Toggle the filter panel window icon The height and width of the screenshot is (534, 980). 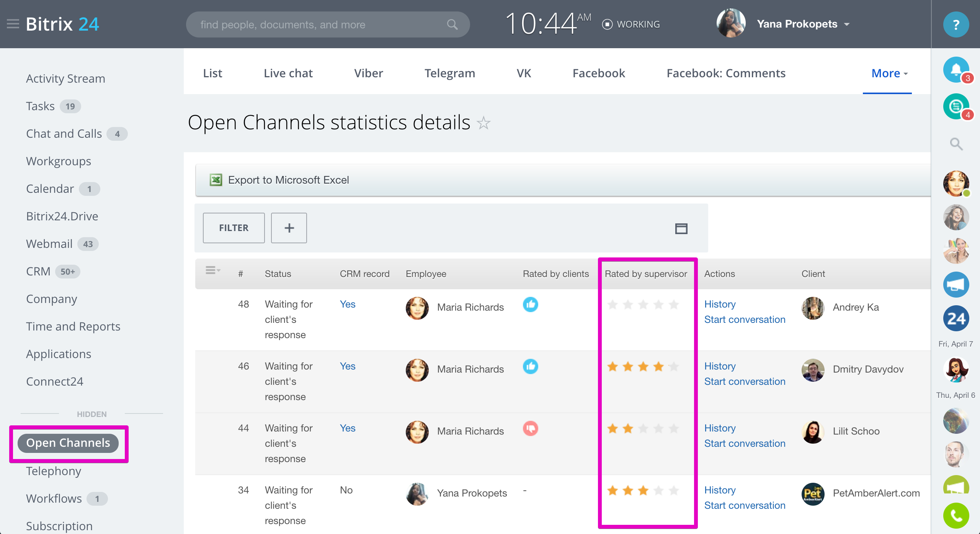681,228
